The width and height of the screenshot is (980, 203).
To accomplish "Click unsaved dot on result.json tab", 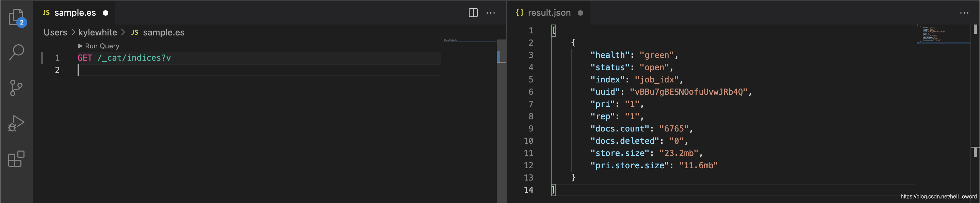I will coord(580,13).
